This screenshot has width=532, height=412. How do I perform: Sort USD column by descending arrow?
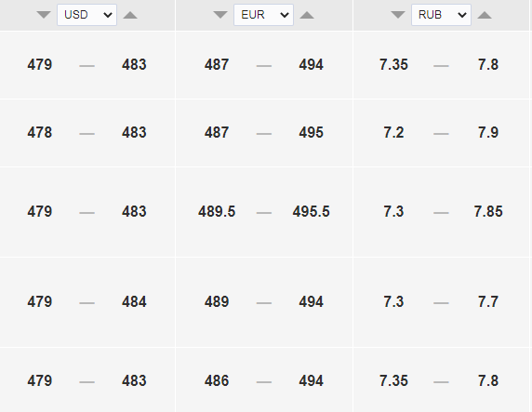coord(44,15)
